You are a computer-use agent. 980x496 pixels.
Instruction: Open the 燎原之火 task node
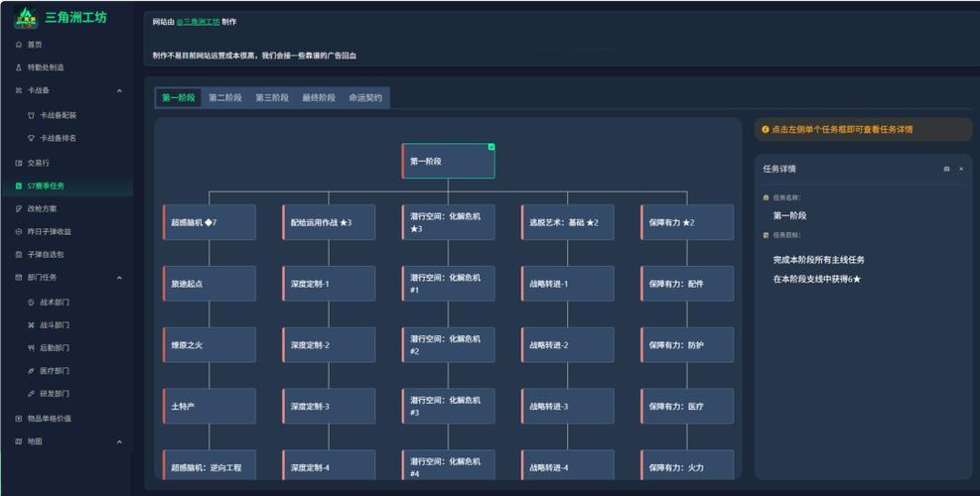click(210, 345)
